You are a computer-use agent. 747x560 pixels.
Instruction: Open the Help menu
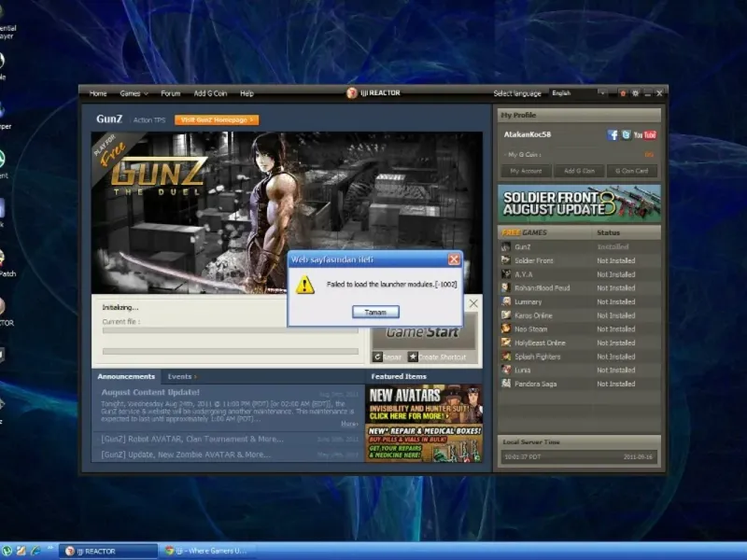pos(247,93)
